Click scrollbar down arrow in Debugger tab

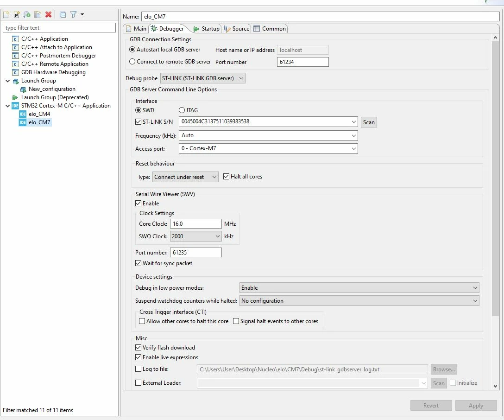pos(495,386)
